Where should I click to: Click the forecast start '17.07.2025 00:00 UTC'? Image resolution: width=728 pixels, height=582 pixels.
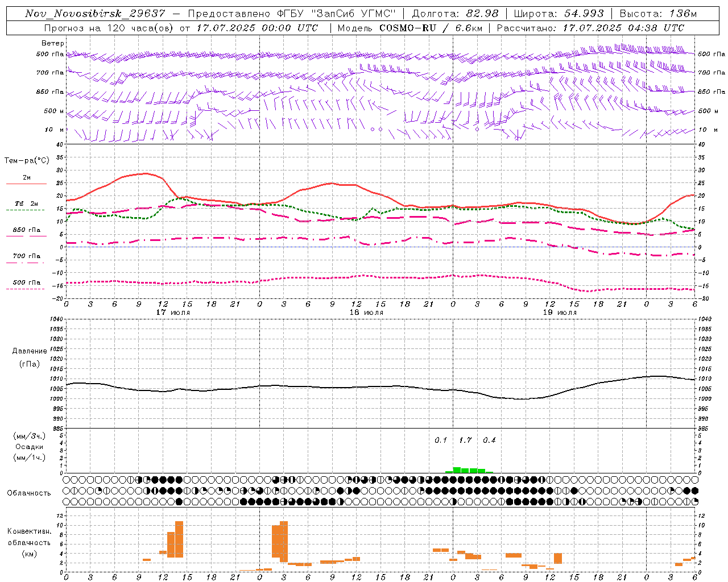click(x=258, y=28)
